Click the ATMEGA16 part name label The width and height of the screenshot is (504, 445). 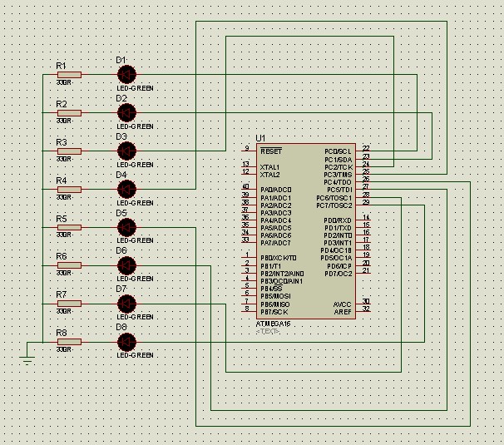coord(274,324)
